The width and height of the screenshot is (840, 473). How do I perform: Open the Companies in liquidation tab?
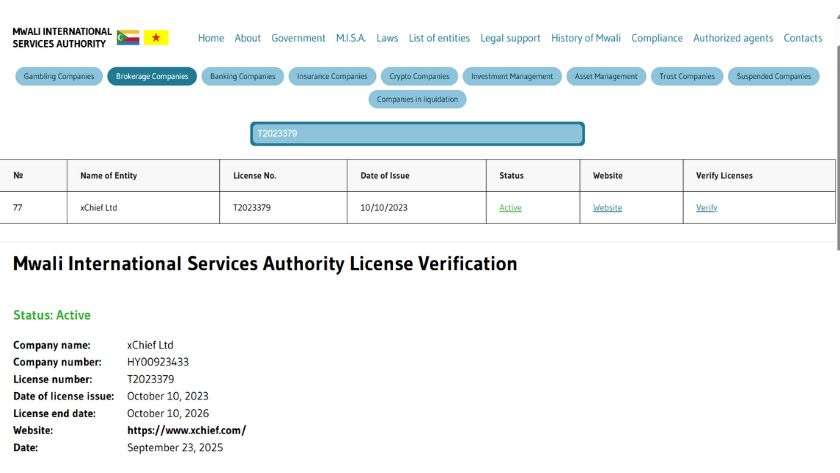417,99
